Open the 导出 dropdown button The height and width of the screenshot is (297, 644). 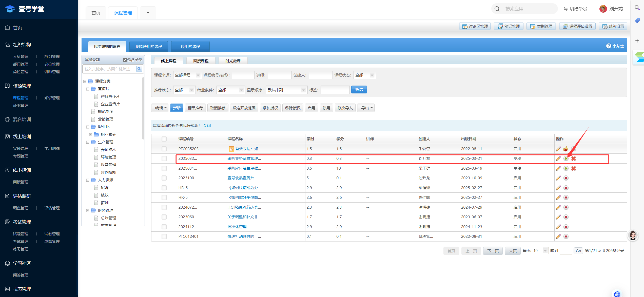(366, 108)
